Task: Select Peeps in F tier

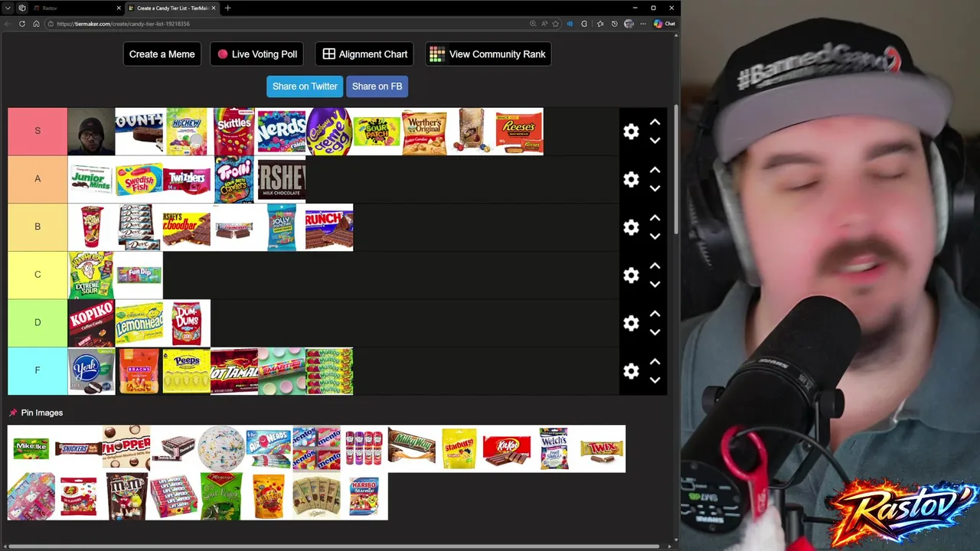Action: pyautogui.click(x=186, y=371)
